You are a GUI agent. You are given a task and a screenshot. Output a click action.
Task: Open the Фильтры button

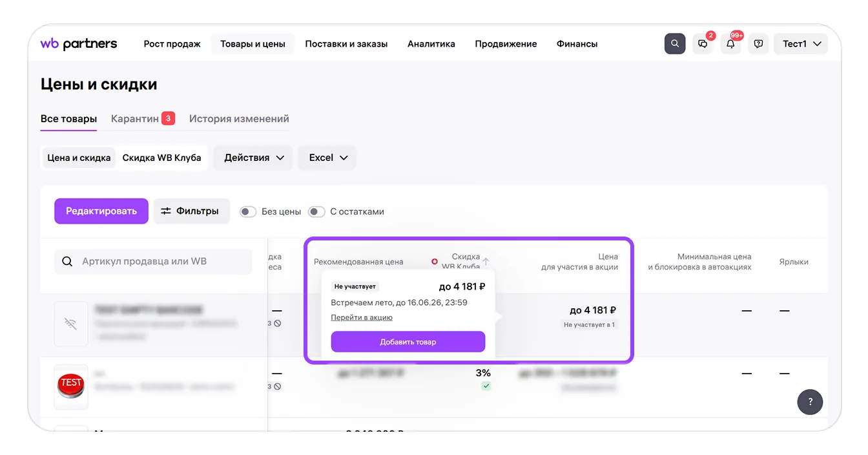(x=191, y=211)
